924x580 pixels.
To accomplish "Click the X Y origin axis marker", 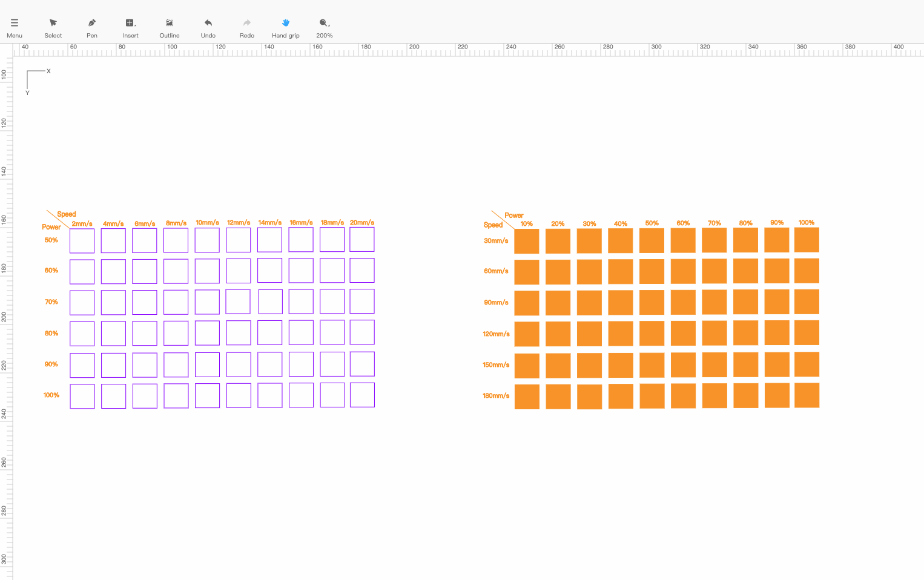I will coord(38,82).
